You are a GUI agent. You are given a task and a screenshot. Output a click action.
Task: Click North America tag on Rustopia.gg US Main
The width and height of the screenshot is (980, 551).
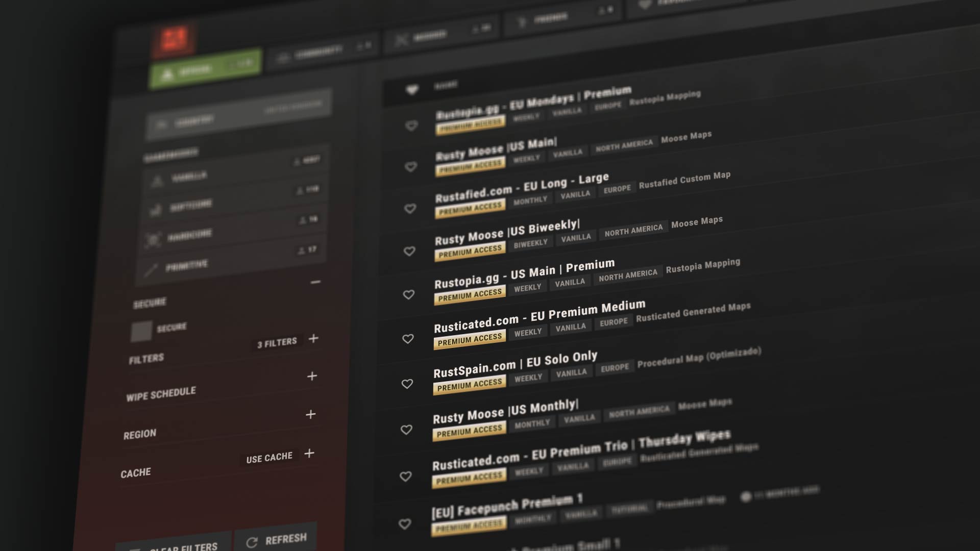[x=628, y=275]
